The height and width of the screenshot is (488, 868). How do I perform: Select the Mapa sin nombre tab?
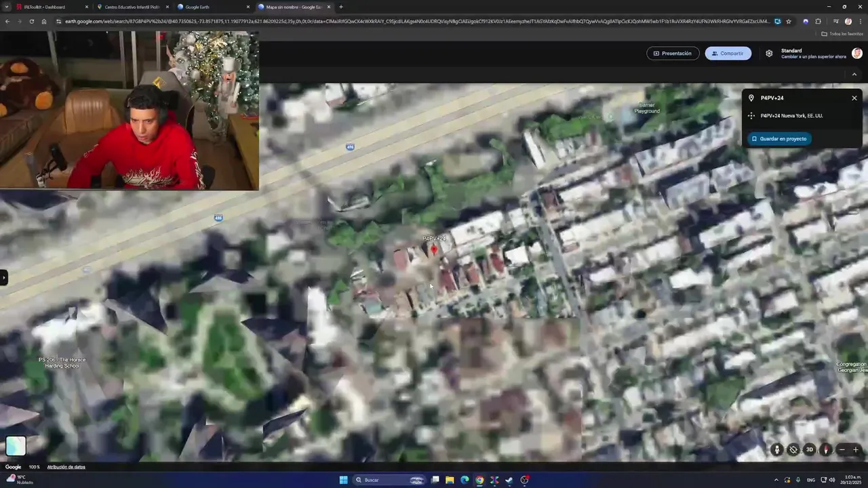pyautogui.click(x=294, y=7)
